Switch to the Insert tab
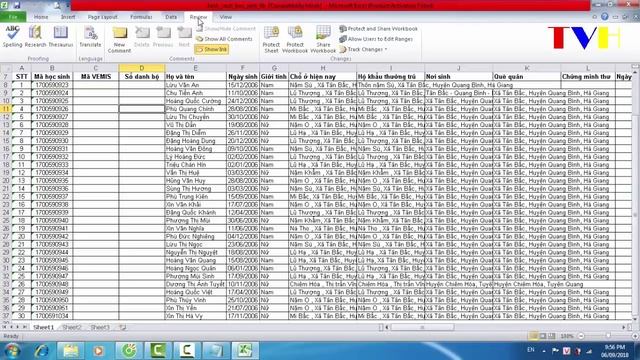Screen dimensions: 640x360 tap(68, 17)
